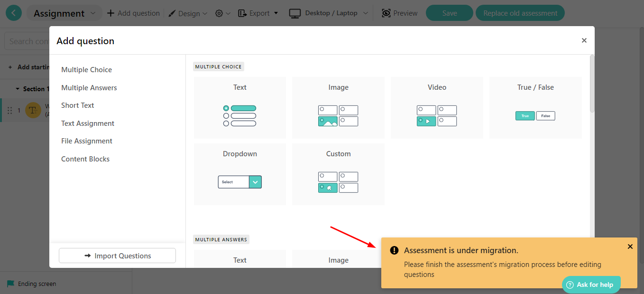Choose the Multiple Choice Text question type
The width and height of the screenshot is (644, 294).
(240, 108)
